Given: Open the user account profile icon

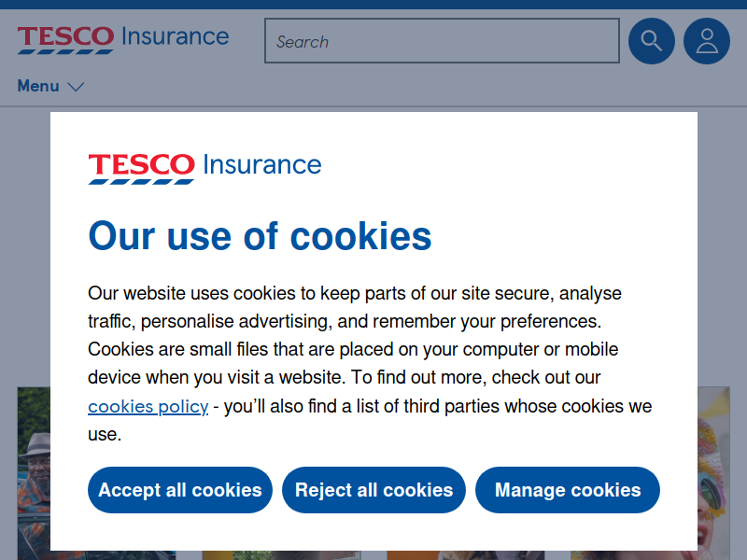Looking at the screenshot, I should [x=707, y=41].
